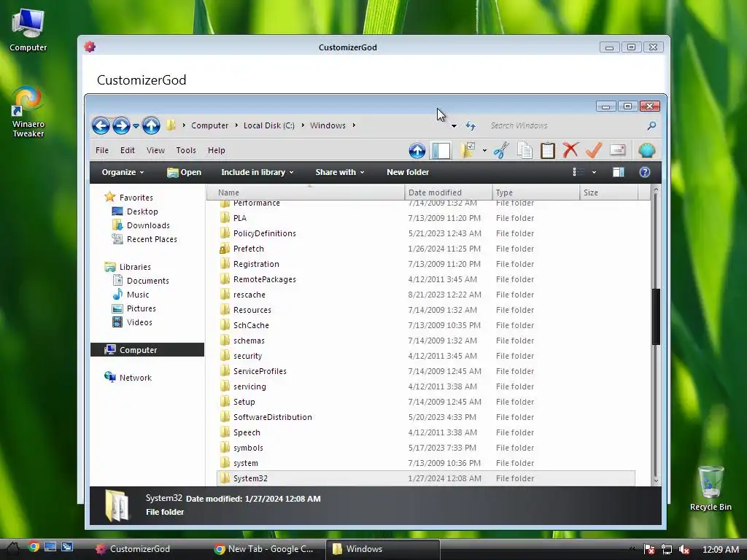Viewport: 747px width, 560px height.
Task: Click the blue Up icon in classic toolbar
Action: coord(417,150)
